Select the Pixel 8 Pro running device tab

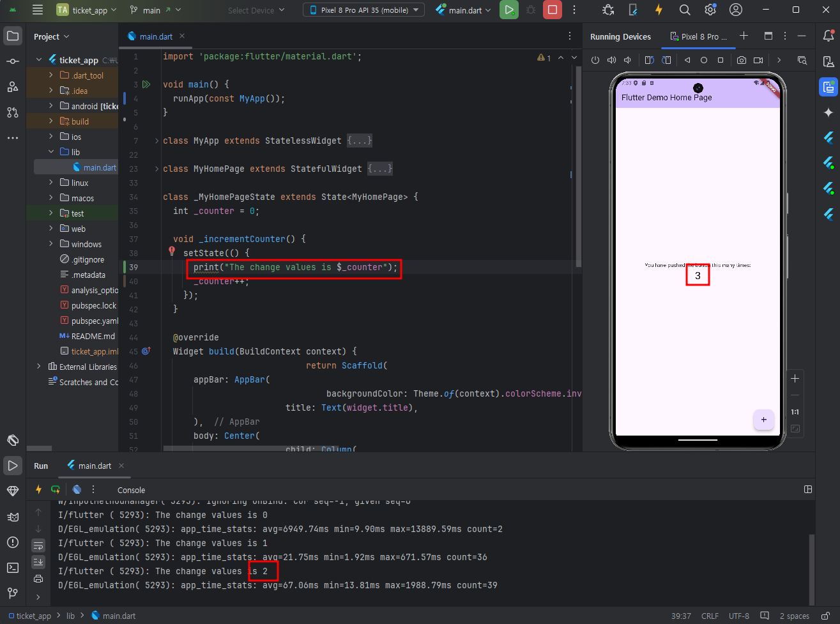point(699,36)
